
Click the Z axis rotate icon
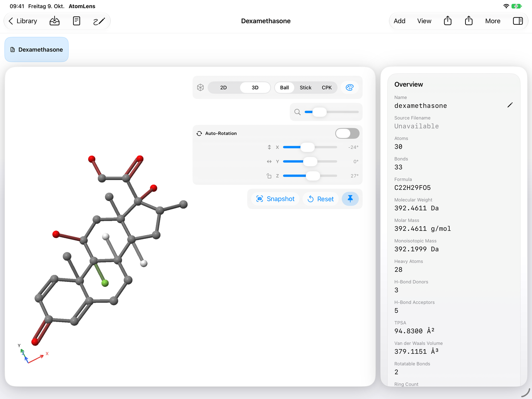tap(269, 176)
